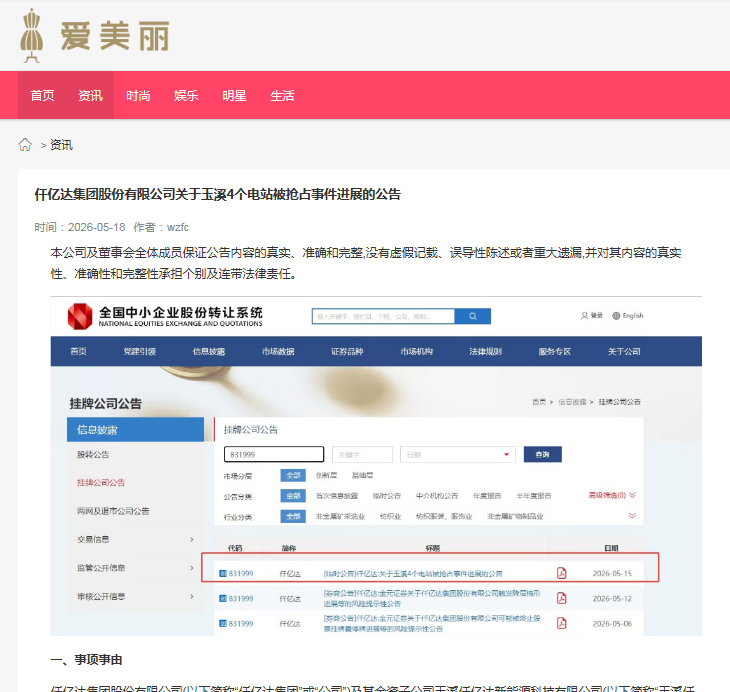Click 证券品种 in the embedded blue menu
The width and height of the screenshot is (730, 692).
(x=347, y=351)
